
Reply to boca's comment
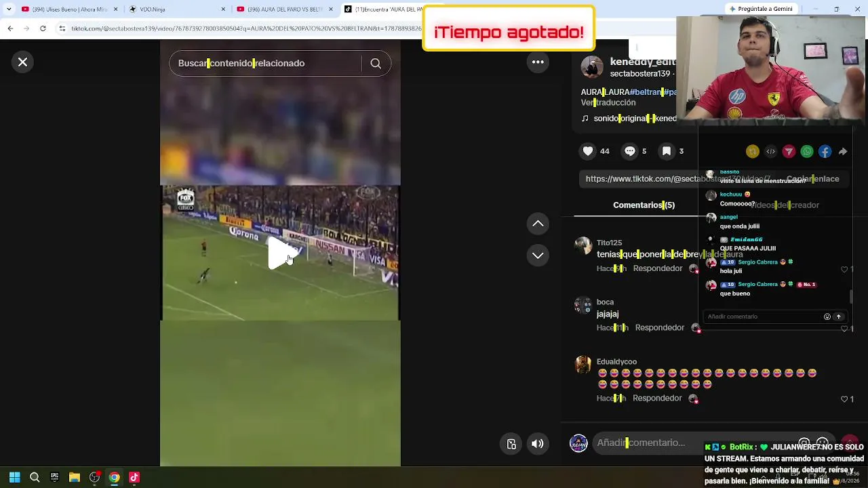click(659, 327)
